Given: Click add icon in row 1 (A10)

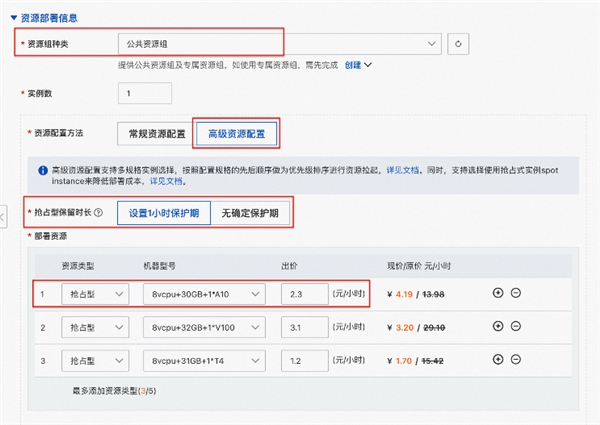Looking at the screenshot, I should point(498,293).
